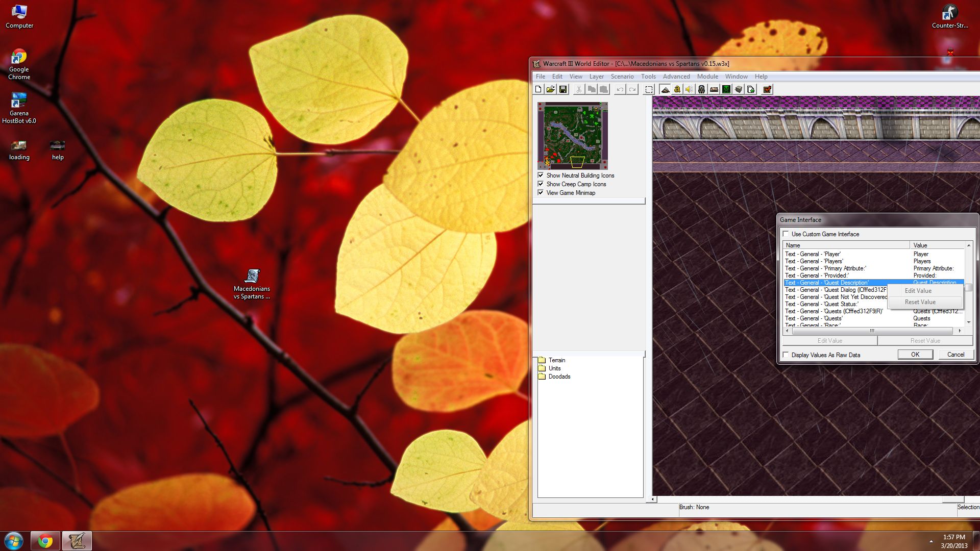Open the Module menu
980x551 pixels.
[x=707, y=77]
